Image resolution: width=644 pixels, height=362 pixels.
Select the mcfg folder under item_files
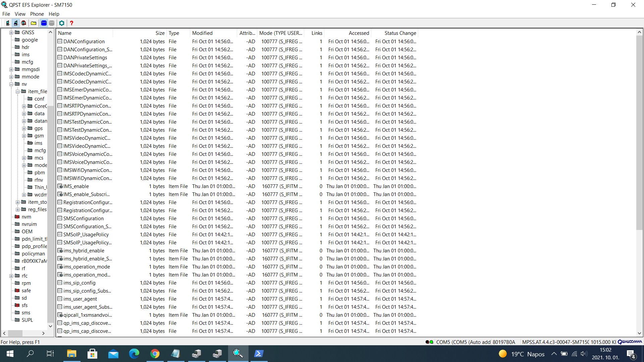pos(40,150)
